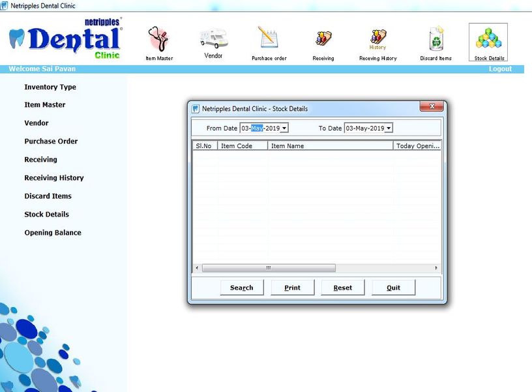Open the Stock Details cubes icon
Image resolution: width=532 pixels, height=392 pixels.
coord(488,42)
